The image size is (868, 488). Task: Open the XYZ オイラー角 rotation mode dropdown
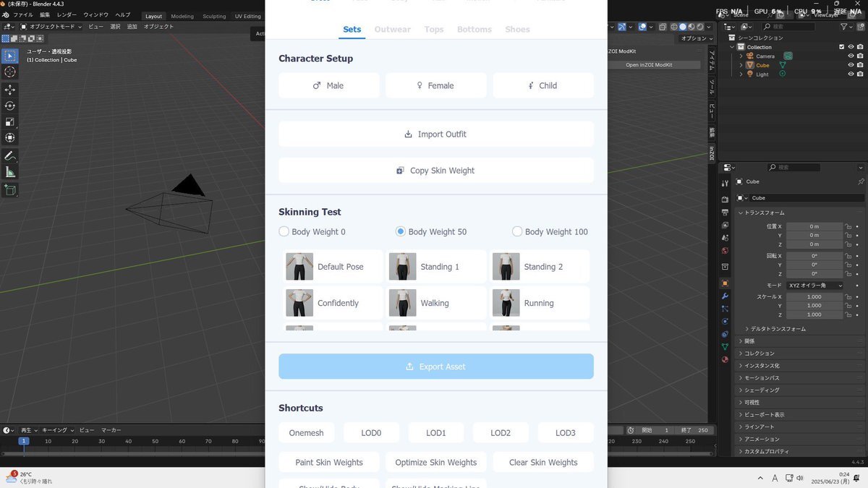coord(815,286)
